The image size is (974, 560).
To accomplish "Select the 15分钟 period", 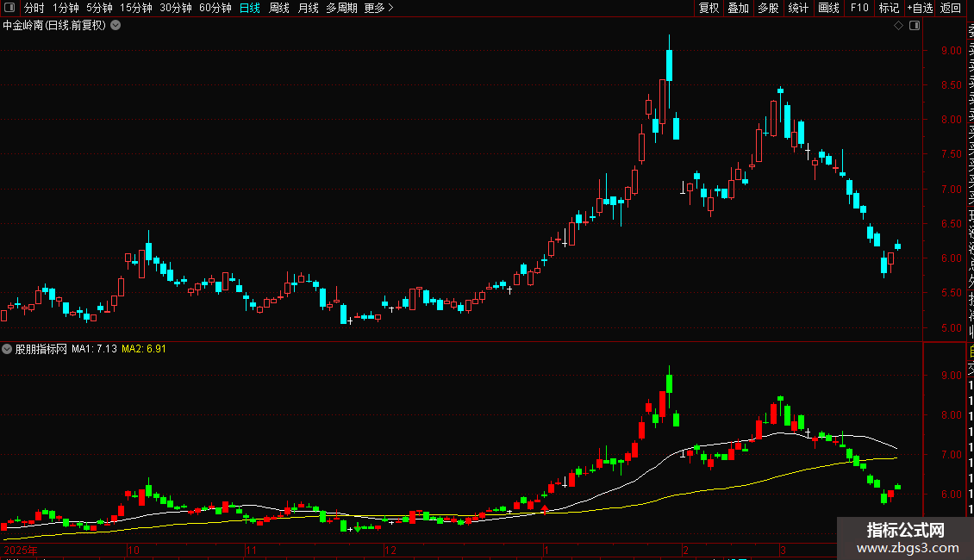I will 136,8.
